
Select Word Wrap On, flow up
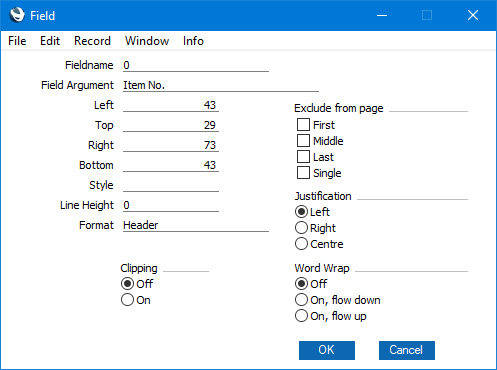301,316
